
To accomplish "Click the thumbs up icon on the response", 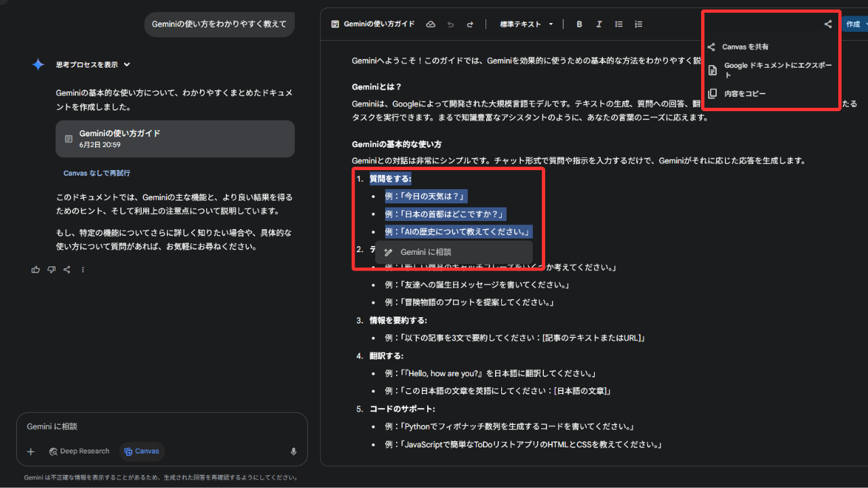I will (36, 270).
